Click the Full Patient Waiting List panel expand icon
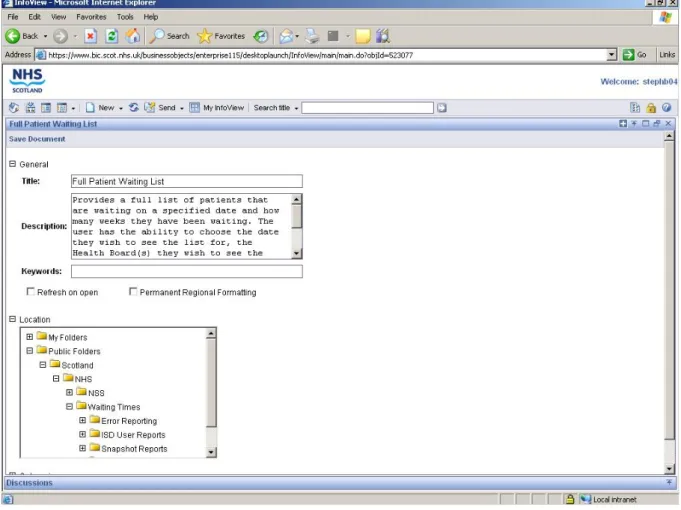Viewport: 681px width, 510px height. [x=623, y=124]
